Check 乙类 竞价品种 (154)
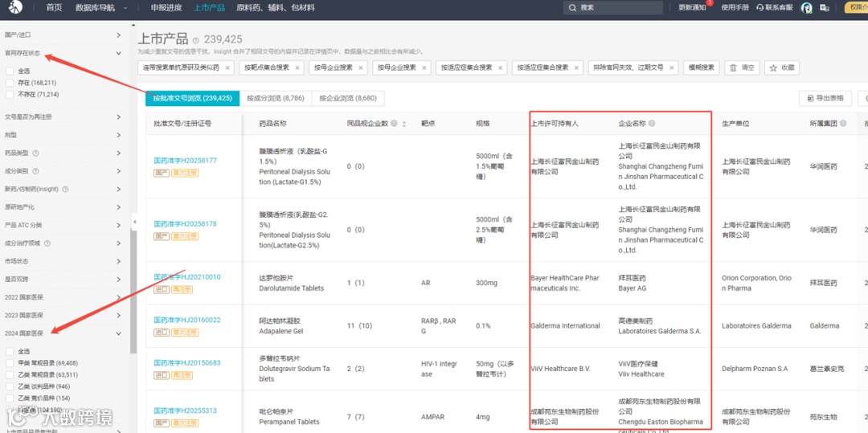Image resolution: width=868 pixels, height=433 pixels. point(9,398)
